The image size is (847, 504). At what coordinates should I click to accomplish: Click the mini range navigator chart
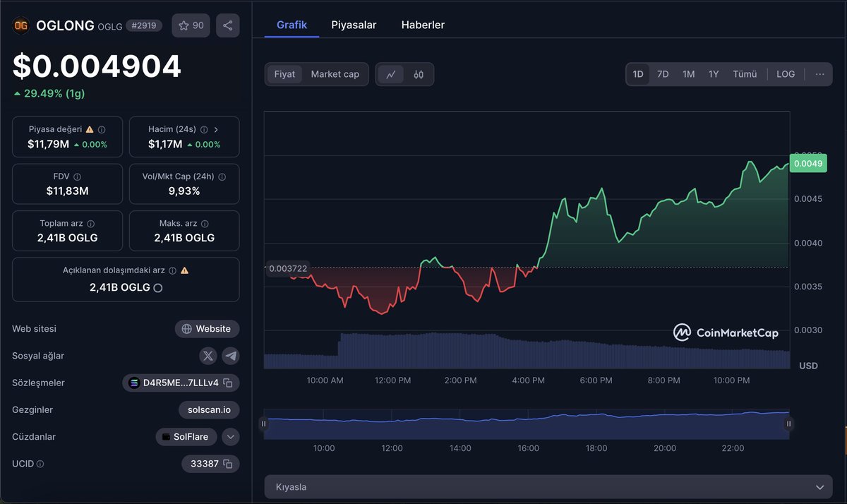(527, 424)
